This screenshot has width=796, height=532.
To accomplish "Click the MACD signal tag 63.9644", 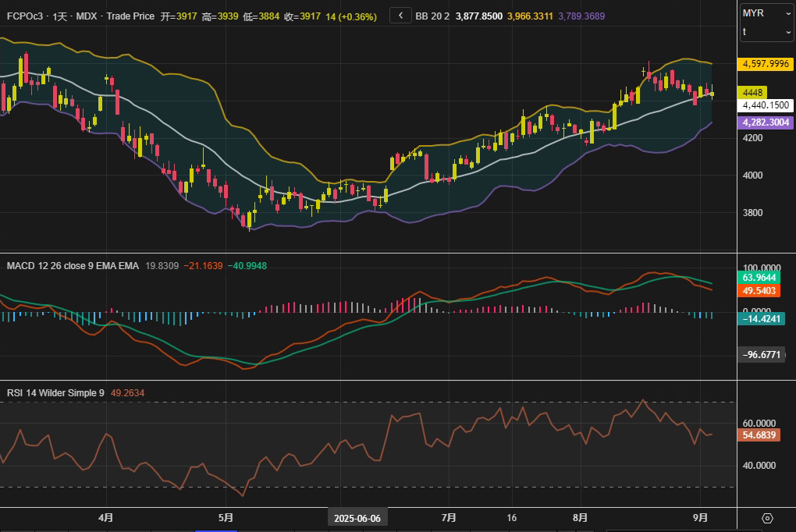I will coord(759,278).
